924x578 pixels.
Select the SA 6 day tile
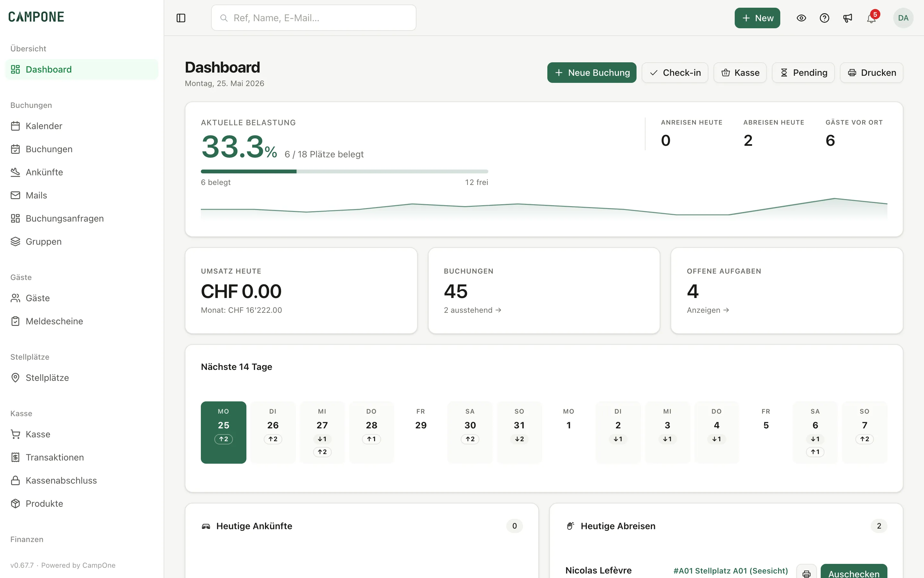pos(815,432)
